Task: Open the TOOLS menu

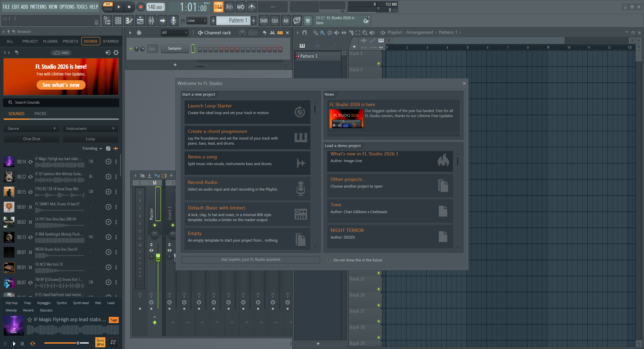Action: click(x=82, y=7)
